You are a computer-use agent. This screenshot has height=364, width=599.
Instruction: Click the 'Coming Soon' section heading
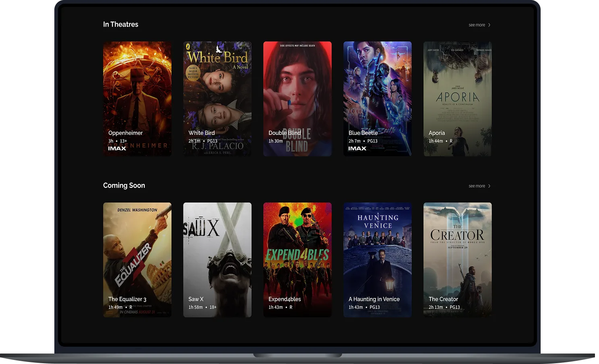click(124, 185)
